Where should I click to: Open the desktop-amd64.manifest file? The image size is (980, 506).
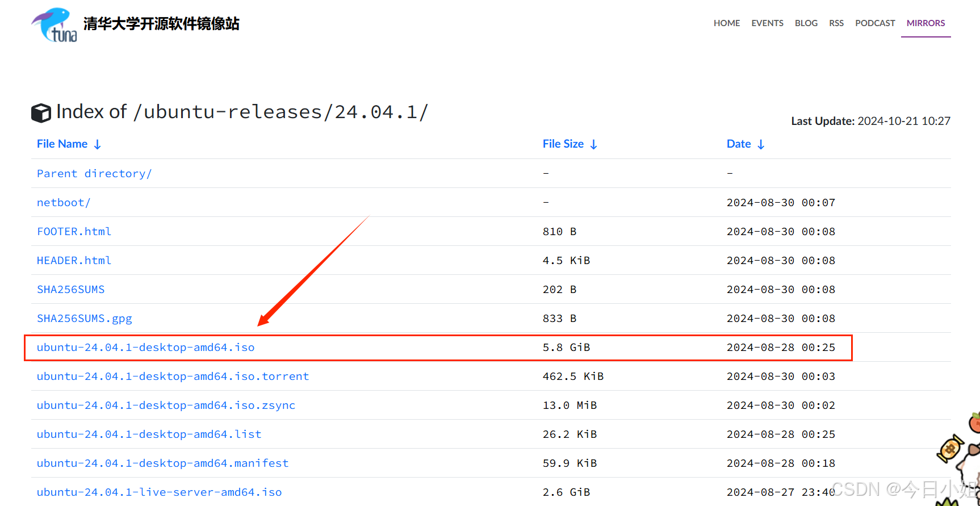(x=162, y=463)
